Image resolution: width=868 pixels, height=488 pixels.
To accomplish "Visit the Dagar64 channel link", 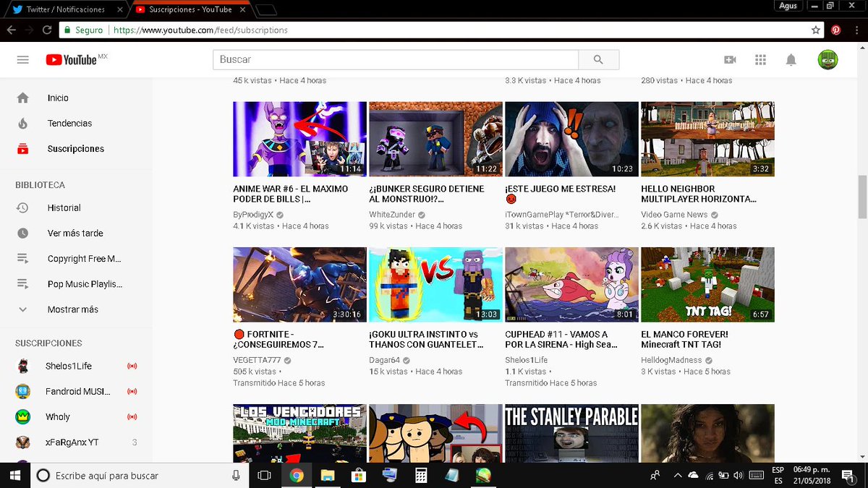I will tap(384, 361).
